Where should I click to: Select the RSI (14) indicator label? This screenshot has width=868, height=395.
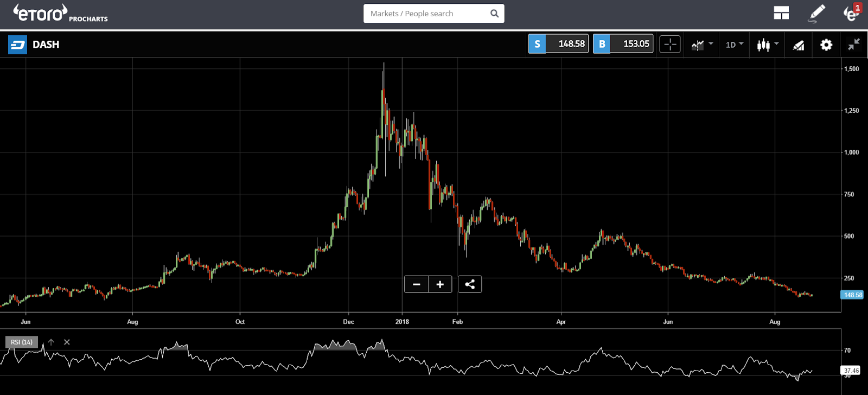point(22,342)
